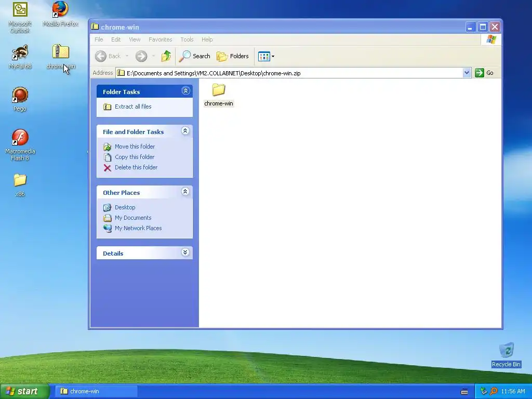Click the Start button
Viewport: 532px width, 399px height.
click(x=24, y=391)
